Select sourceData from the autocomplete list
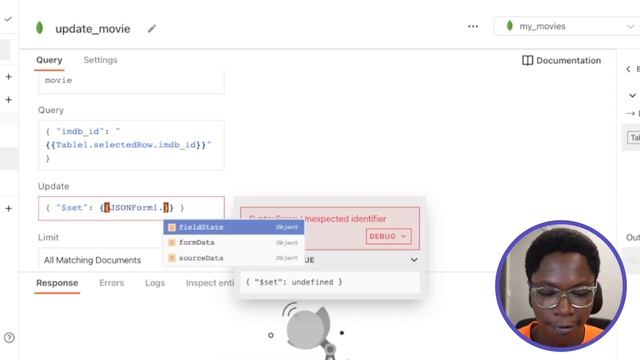 coord(233,258)
